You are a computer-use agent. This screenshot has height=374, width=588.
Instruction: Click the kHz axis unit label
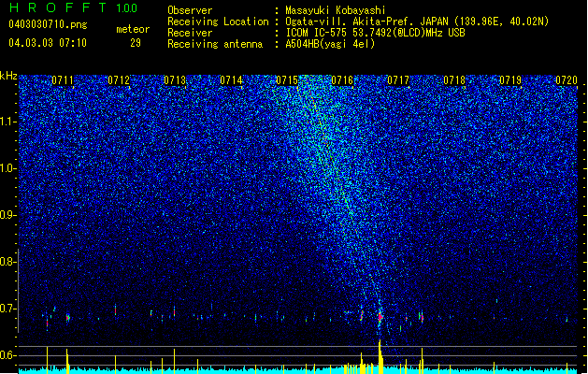tap(8, 76)
